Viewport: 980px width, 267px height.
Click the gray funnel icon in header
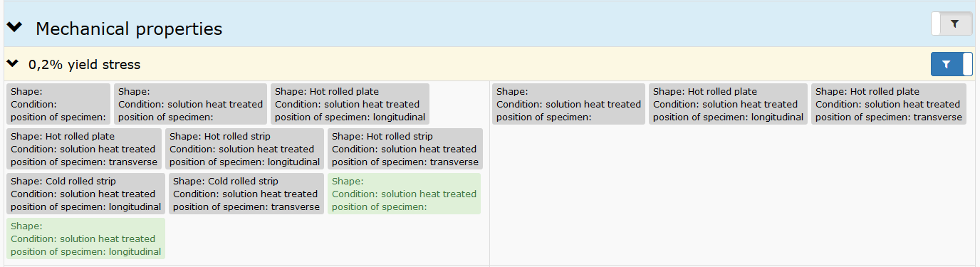956,23
